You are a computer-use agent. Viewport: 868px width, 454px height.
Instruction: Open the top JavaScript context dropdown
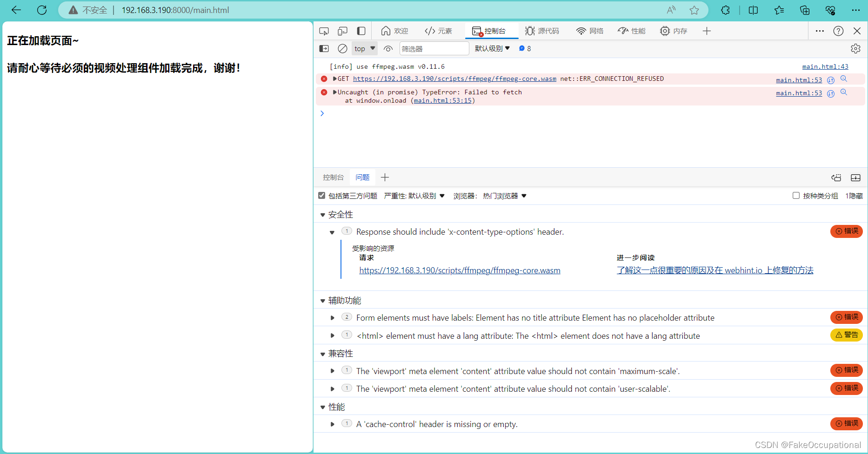[x=364, y=48]
